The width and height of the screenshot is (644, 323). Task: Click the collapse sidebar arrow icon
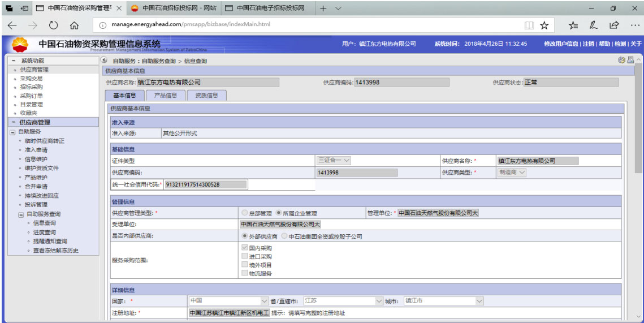pos(104,60)
